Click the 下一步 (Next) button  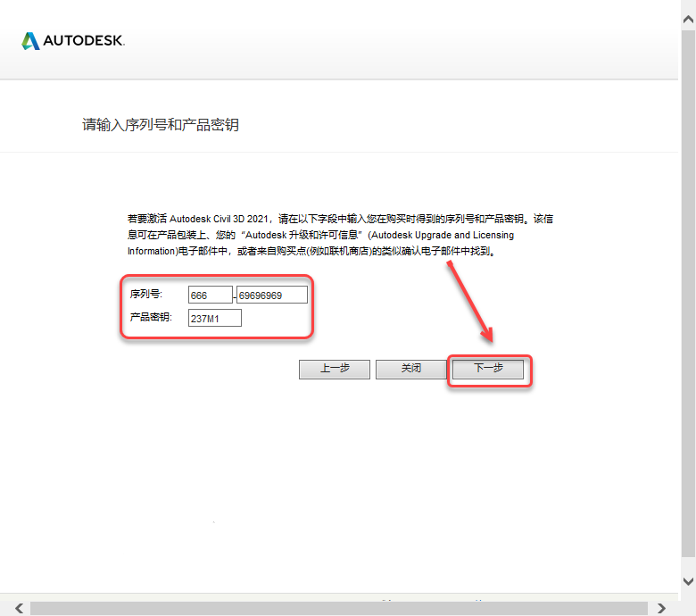[x=488, y=369]
